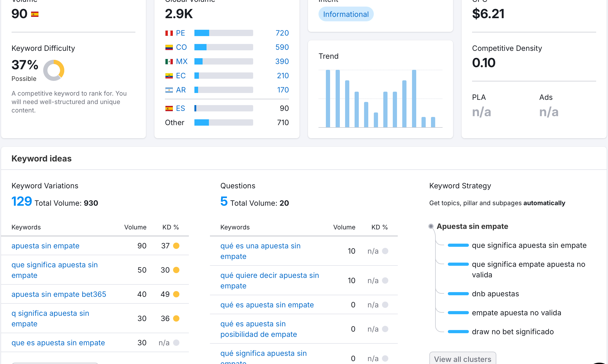Click the MX country code link
This screenshot has height=364, width=608.
(x=182, y=62)
